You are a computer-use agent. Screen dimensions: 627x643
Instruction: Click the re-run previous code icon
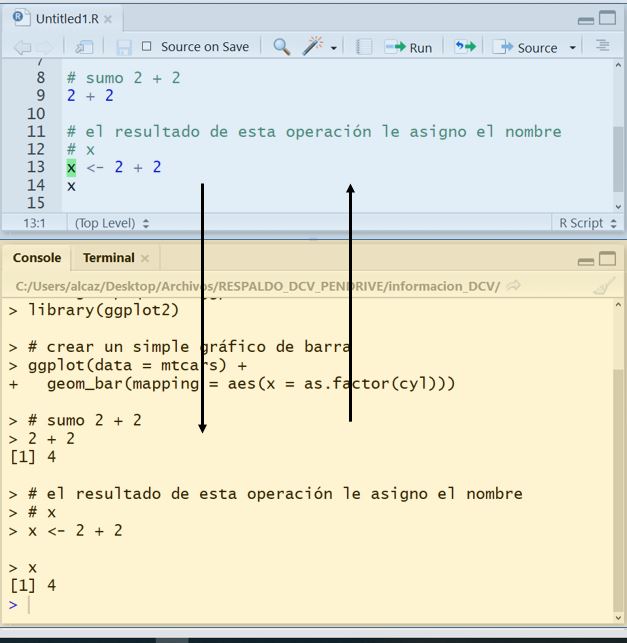[465, 47]
